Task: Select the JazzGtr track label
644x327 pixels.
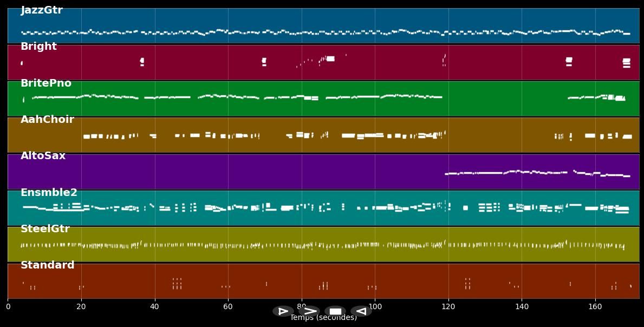Action: (42, 10)
